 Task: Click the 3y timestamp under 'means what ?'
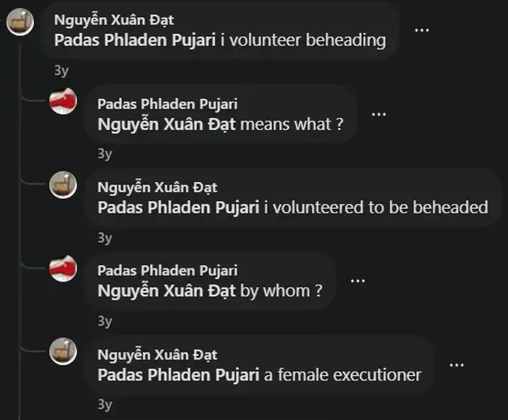(x=105, y=154)
